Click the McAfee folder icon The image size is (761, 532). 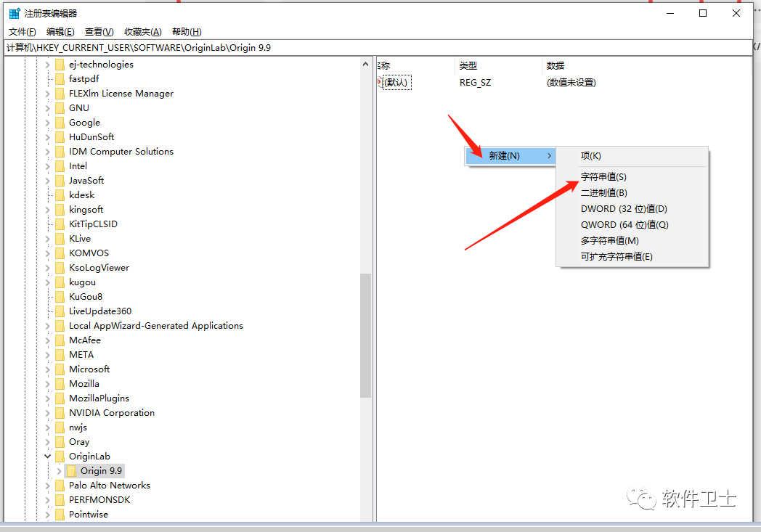pos(60,340)
